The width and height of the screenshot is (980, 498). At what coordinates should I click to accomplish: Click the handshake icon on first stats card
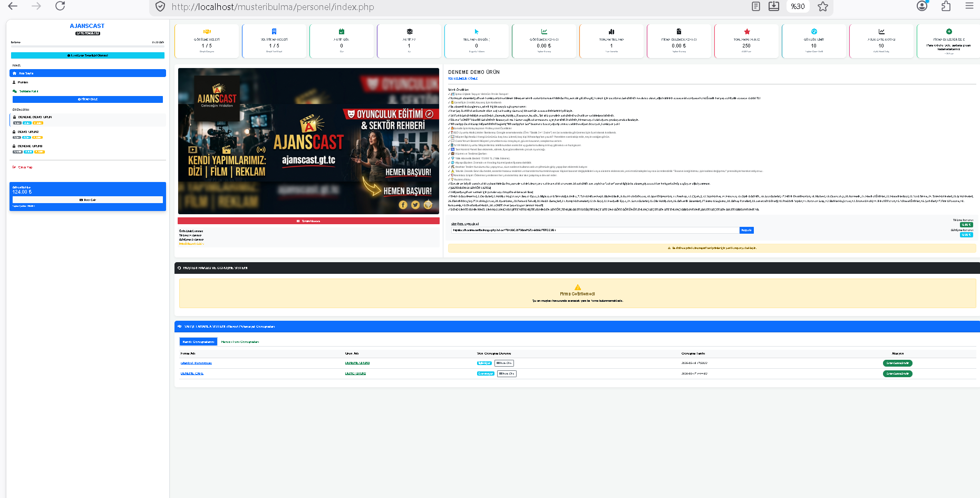(x=207, y=32)
